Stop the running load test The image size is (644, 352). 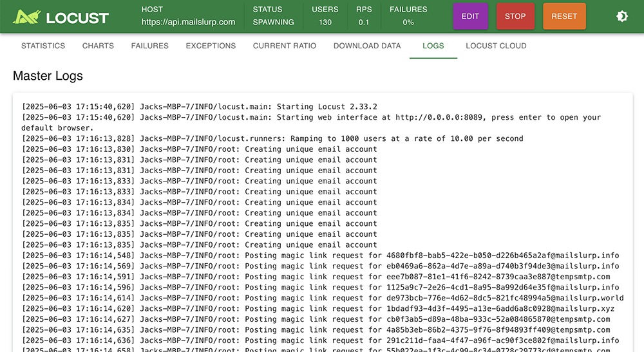coord(515,17)
